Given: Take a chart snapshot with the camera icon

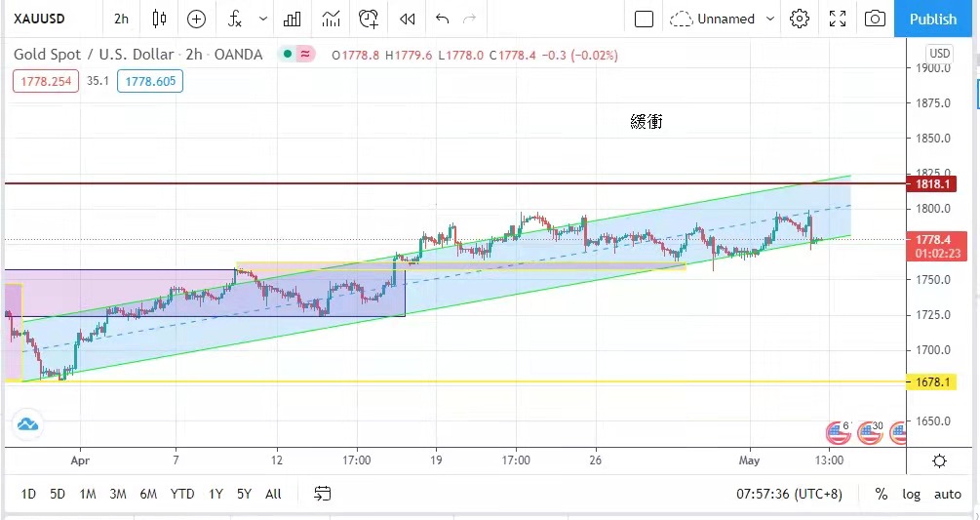Looking at the screenshot, I should 876,19.
